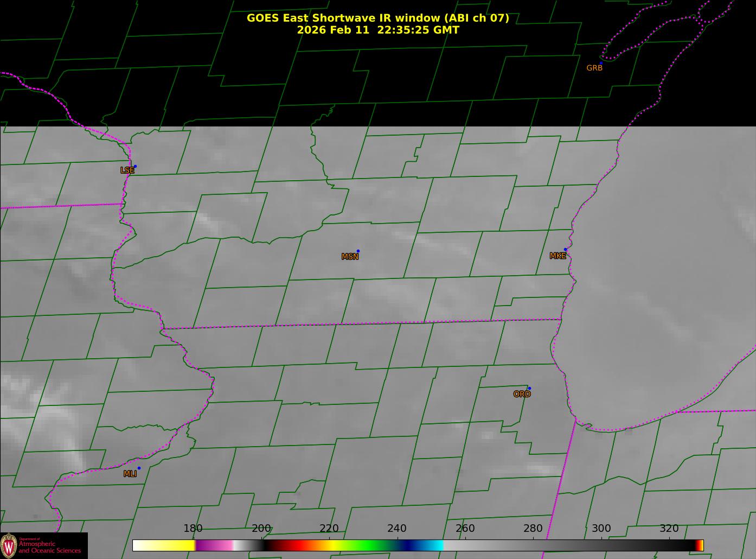
Task: Click the LSE station marker label
Action: pyautogui.click(x=127, y=170)
